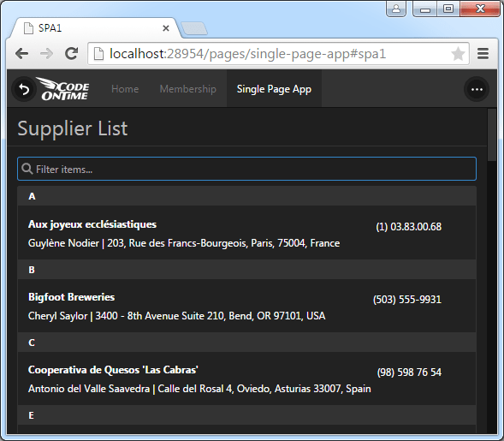Click the address bar URL
Screen dimensions: 504x441
(247, 54)
